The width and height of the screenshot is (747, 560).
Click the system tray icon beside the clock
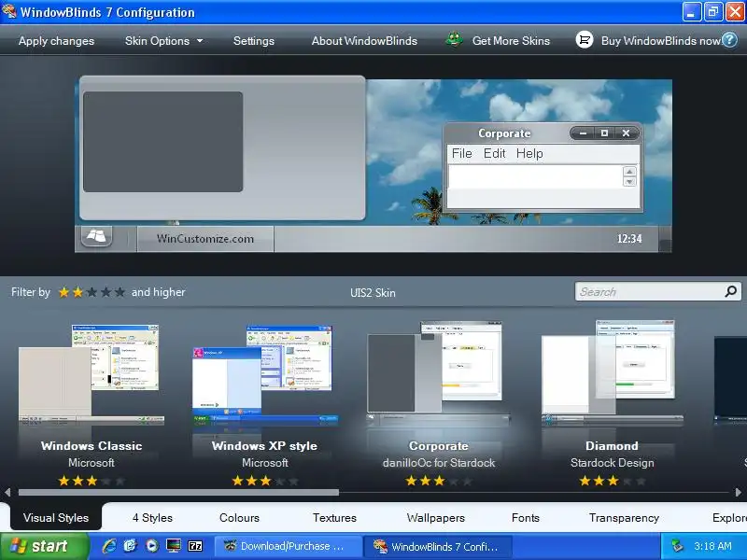click(x=677, y=546)
